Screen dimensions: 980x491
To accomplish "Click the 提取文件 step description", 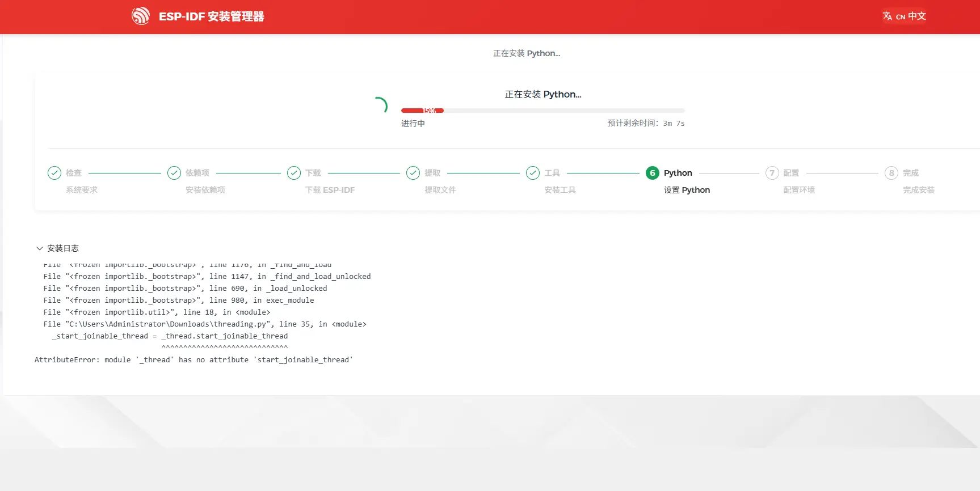I will (440, 190).
